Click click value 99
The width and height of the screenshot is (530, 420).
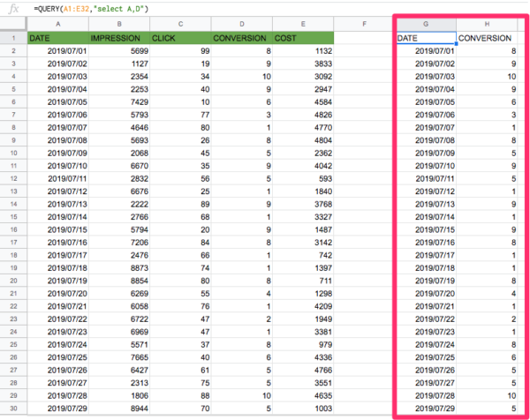(x=180, y=51)
